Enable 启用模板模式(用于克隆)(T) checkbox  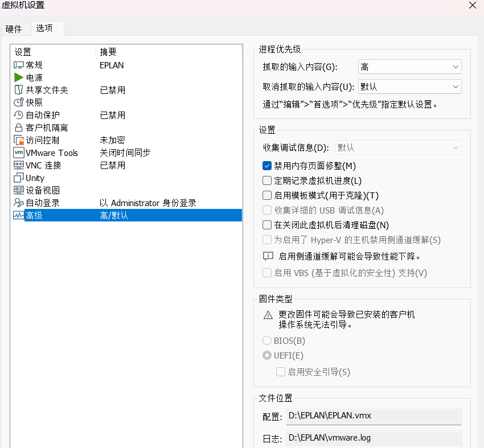(x=266, y=195)
